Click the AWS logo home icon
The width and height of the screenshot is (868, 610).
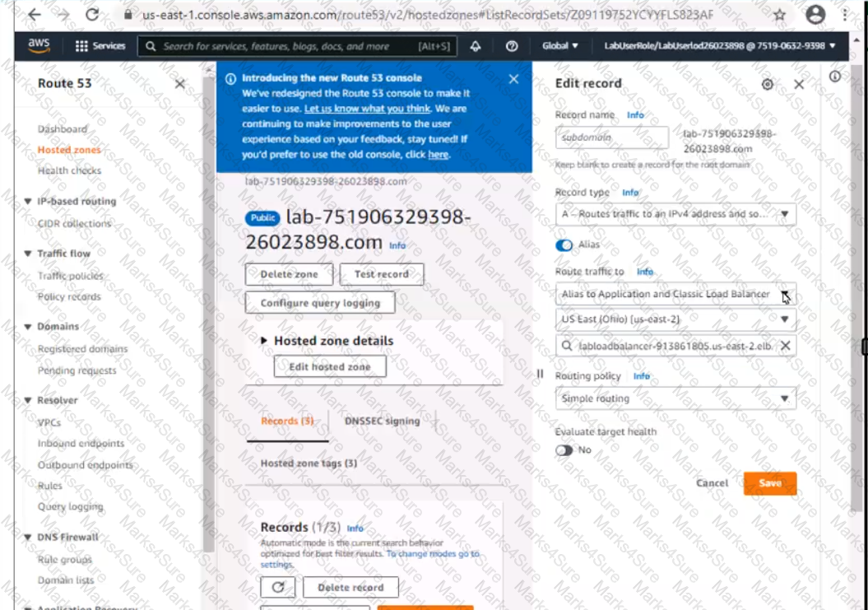39,45
